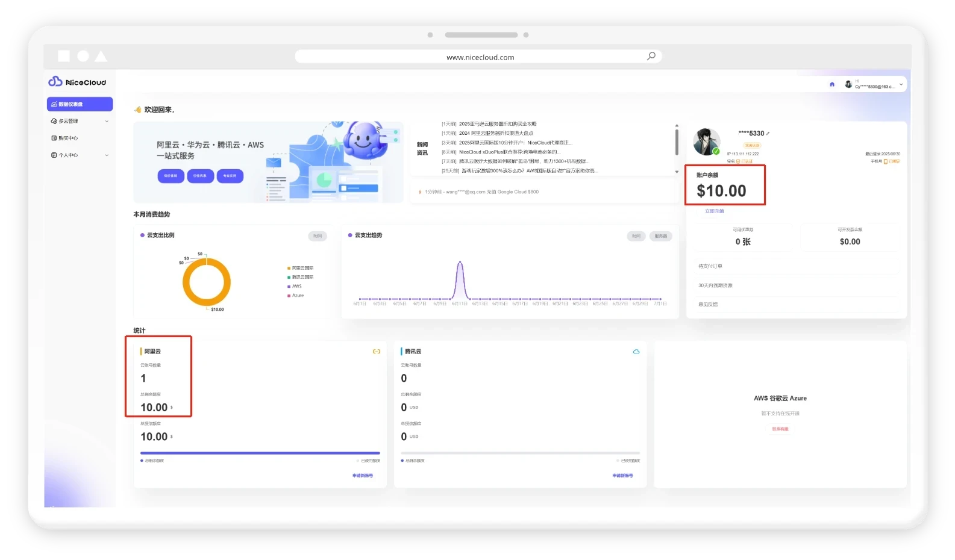Screen dimensions: 955x560
Task: Click the search magnifier in address bar
Action: click(651, 56)
